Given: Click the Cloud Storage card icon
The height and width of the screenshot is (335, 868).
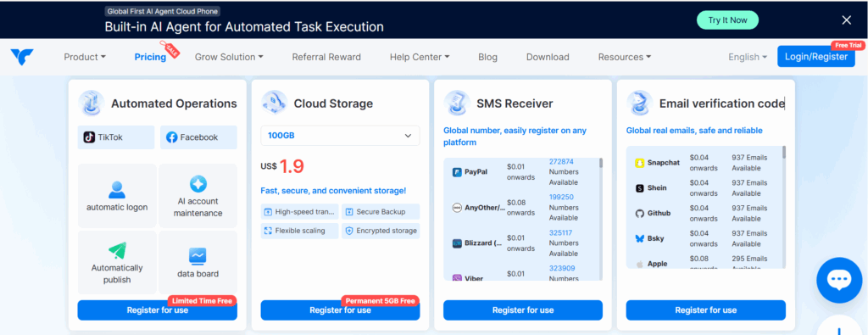Looking at the screenshot, I should 274,103.
